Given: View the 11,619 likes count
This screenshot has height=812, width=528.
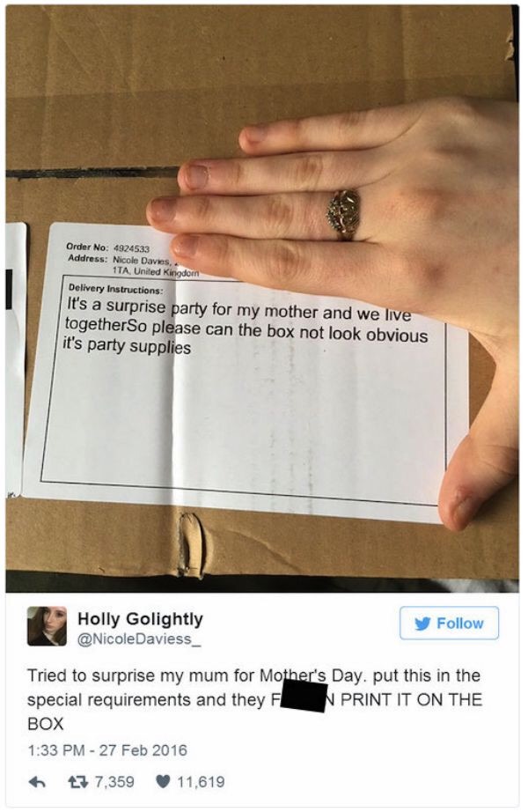Looking at the screenshot, I should [x=201, y=782].
